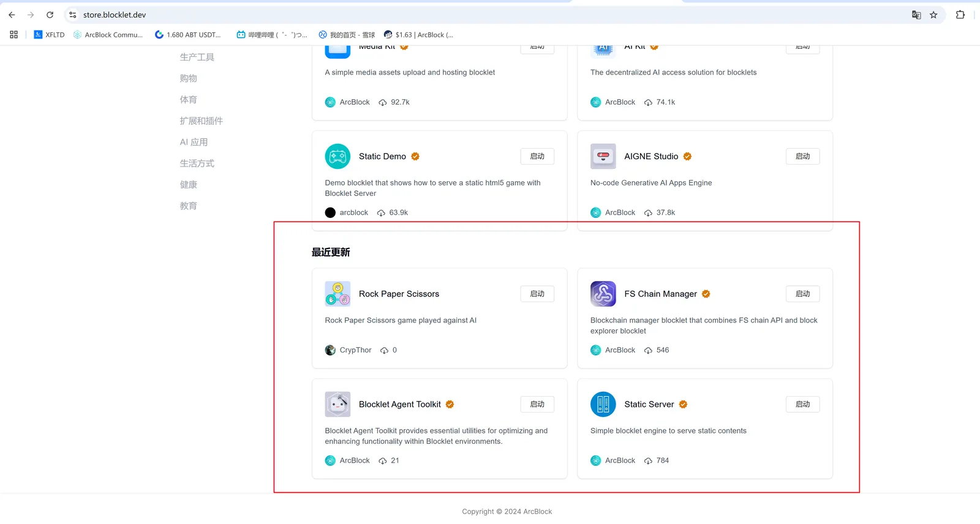
Task: Select the 体育 category
Action: tap(189, 100)
